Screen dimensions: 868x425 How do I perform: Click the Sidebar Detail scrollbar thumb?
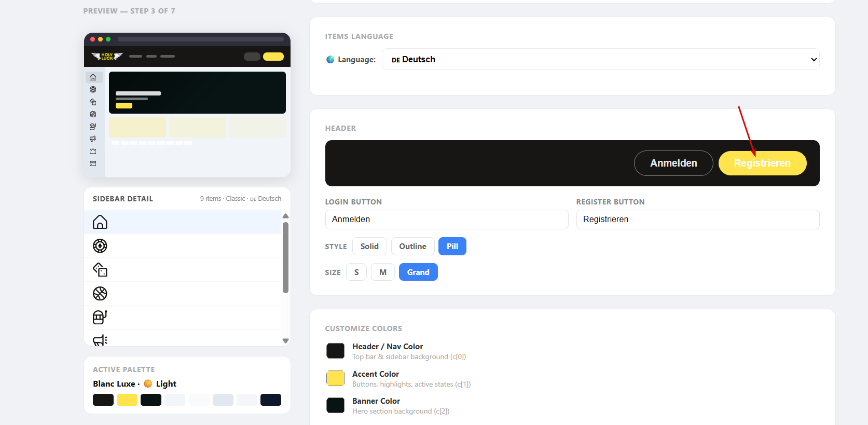point(285,258)
